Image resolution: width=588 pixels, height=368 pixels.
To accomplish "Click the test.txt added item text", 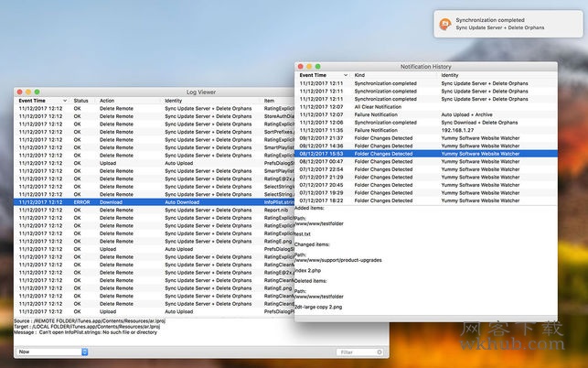I will pos(303,234).
